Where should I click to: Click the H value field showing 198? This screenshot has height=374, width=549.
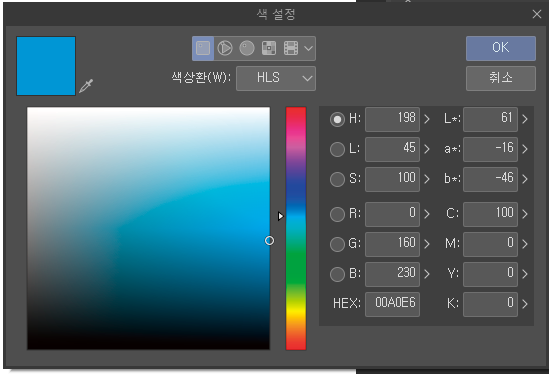click(392, 119)
